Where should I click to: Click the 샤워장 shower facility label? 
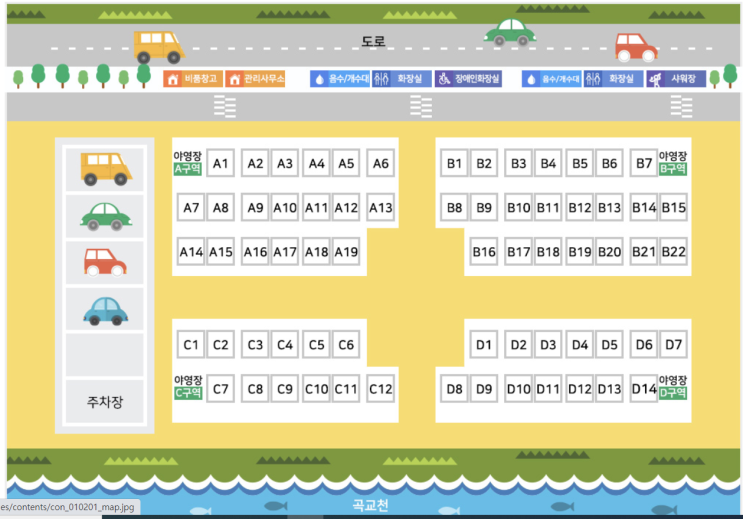click(x=676, y=79)
